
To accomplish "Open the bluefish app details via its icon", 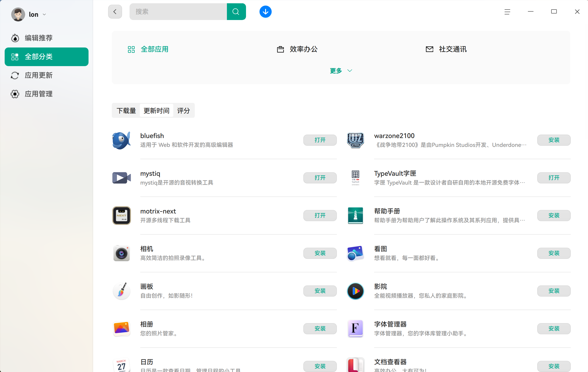I will [x=121, y=140].
